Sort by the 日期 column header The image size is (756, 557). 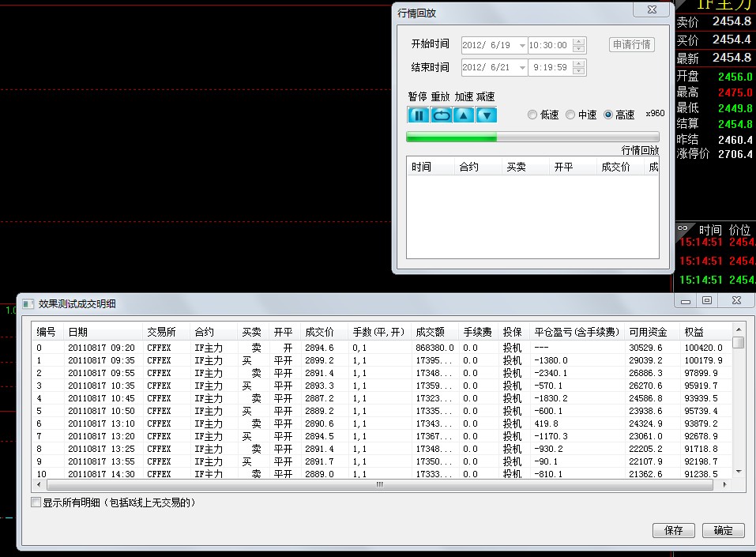103,332
